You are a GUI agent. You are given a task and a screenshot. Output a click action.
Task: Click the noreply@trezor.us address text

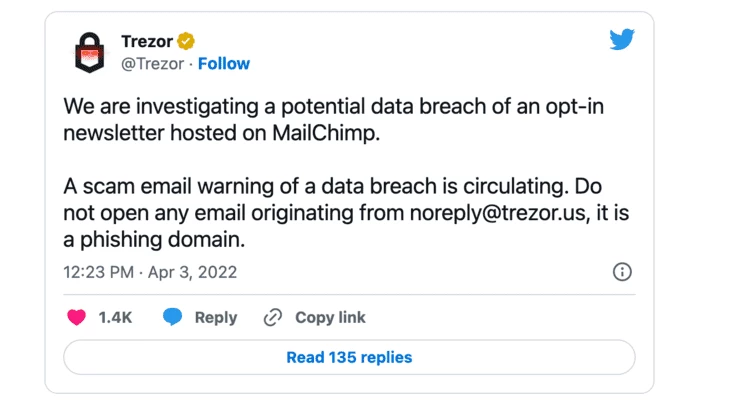pyautogui.click(x=497, y=213)
